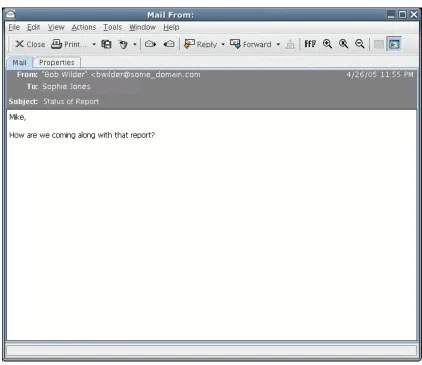Expand the Print options dropdown arrow

pos(94,44)
